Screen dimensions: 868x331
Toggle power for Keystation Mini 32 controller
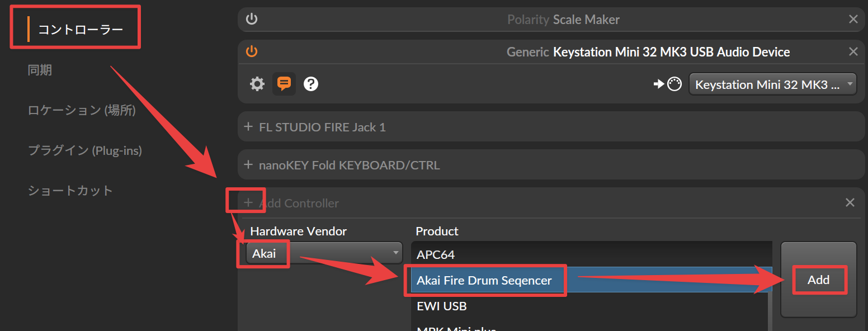click(252, 52)
